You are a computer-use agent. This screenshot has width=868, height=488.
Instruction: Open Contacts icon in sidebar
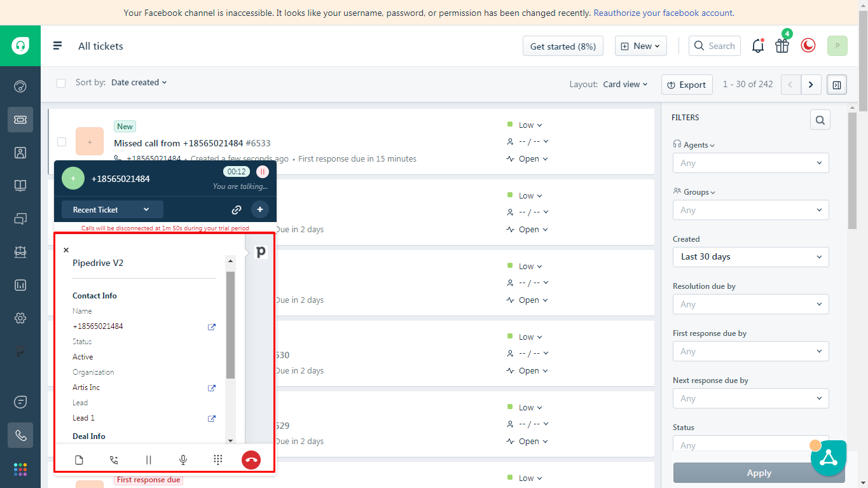pyautogui.click(x=20, y=153)
